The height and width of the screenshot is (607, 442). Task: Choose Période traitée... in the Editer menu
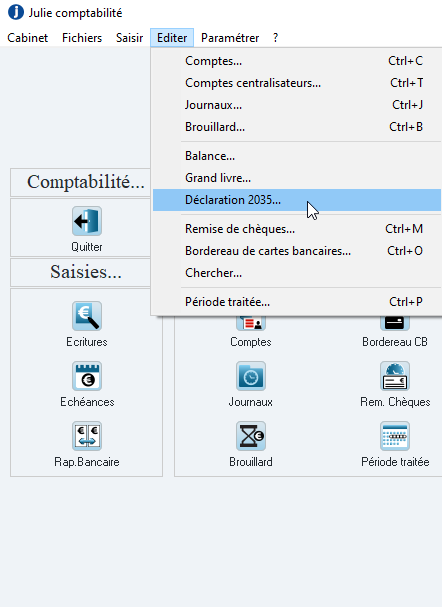297,302
